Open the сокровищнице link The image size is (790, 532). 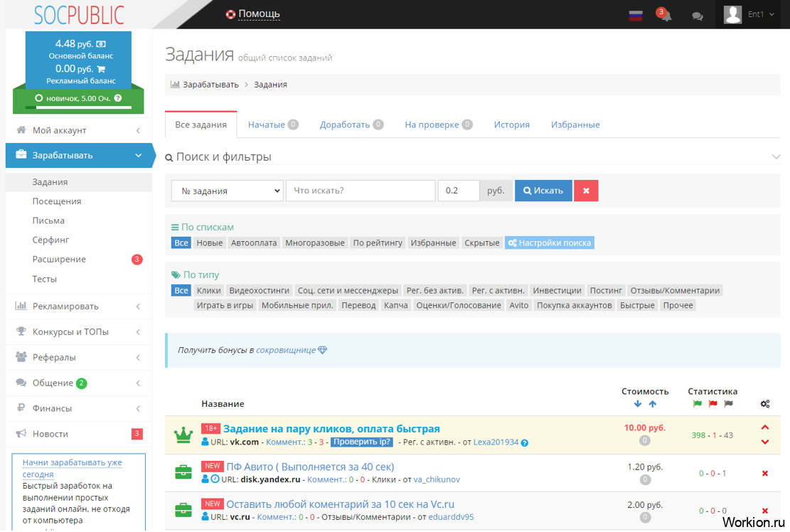[286, 350]
